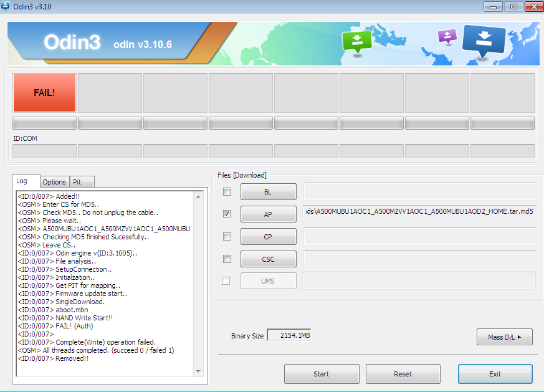Start the flashing process

[x=322, y=374]
